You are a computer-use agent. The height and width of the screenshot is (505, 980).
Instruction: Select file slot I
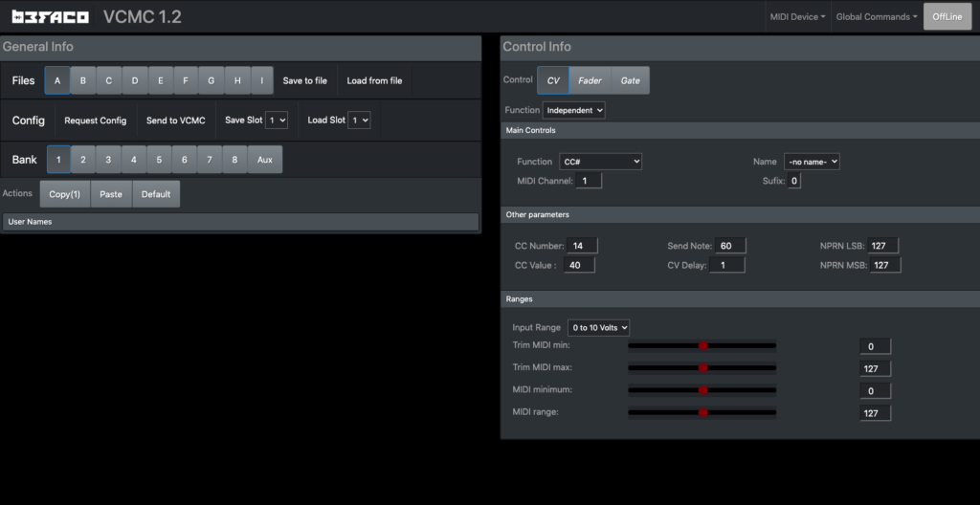coord(261,80)
